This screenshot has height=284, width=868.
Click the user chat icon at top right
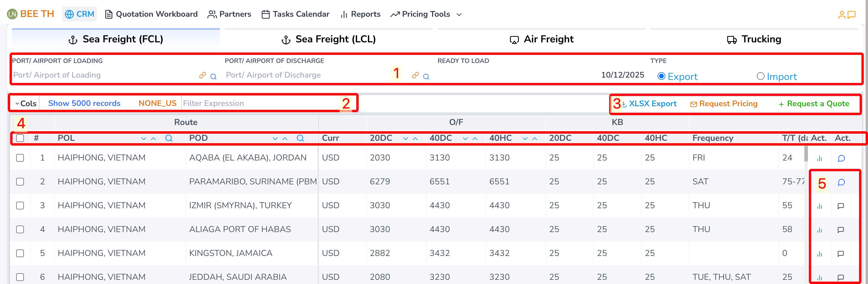(846, 15)
